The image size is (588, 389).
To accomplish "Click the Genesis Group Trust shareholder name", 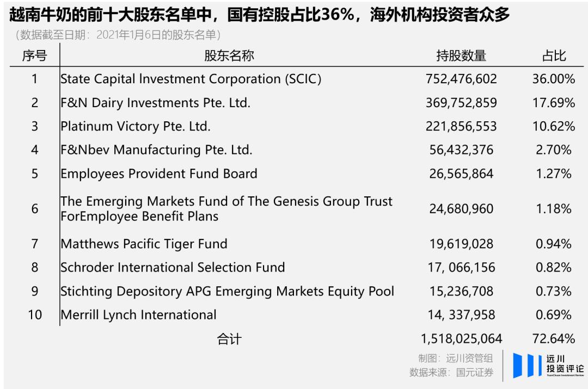I will 226,208.
